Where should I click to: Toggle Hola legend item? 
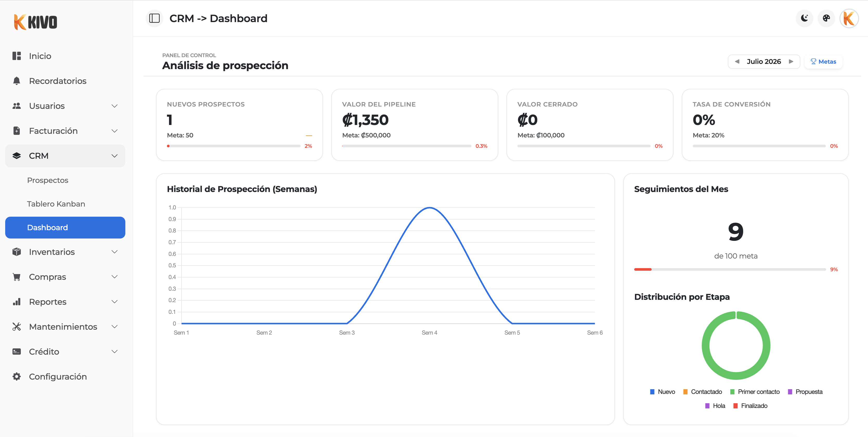(715, 406)
